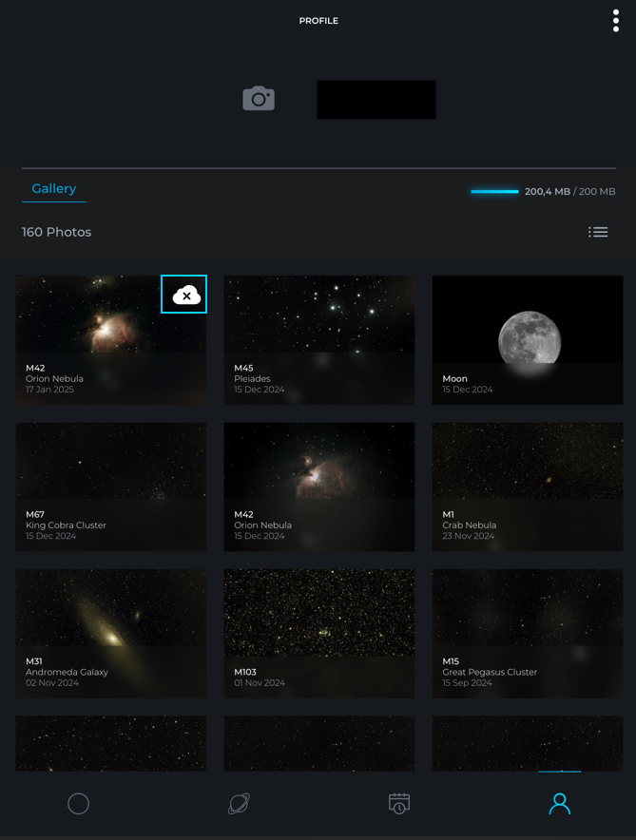Click the cloud upload-failed icon on M42

point(186,295)
